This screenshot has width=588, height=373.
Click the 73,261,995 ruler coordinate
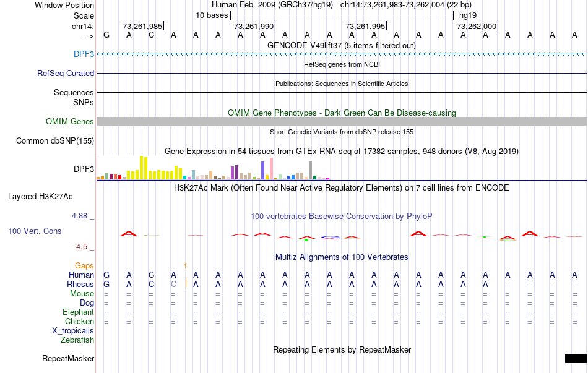pos(365,26)
